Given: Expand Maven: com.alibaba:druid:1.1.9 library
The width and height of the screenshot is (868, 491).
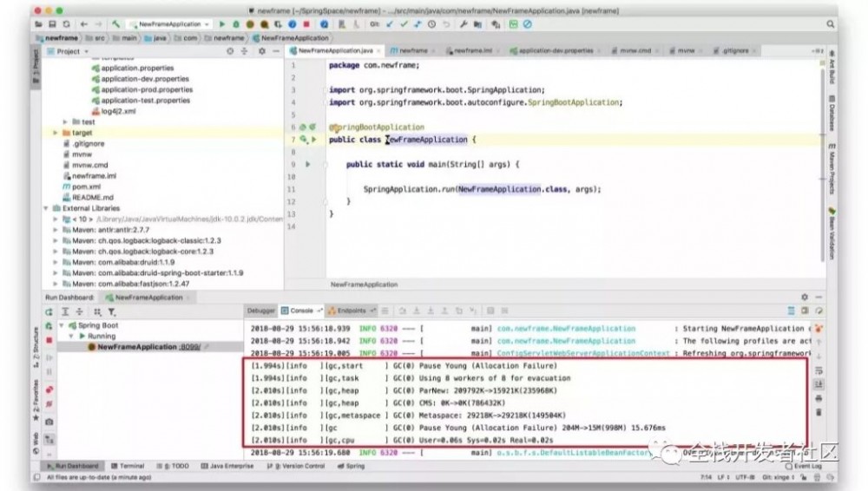Looking at the screenshot, I should click(55, 262).
